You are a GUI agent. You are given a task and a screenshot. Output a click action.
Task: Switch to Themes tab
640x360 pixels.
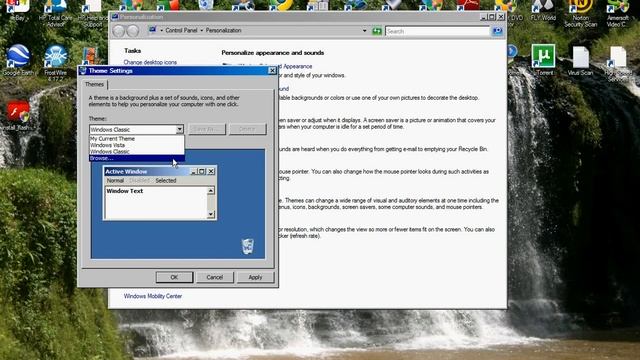pyautogui.click(x=94, y=84)
